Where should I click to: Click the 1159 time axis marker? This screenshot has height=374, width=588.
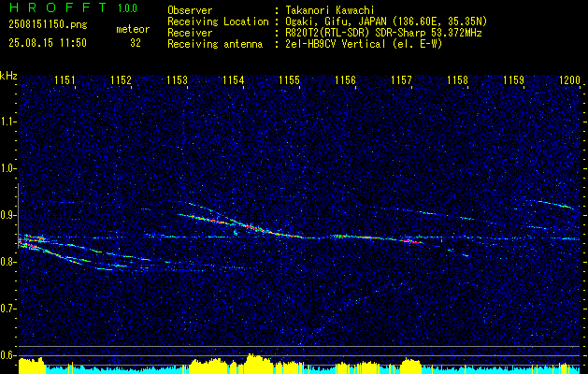[513, 80]
